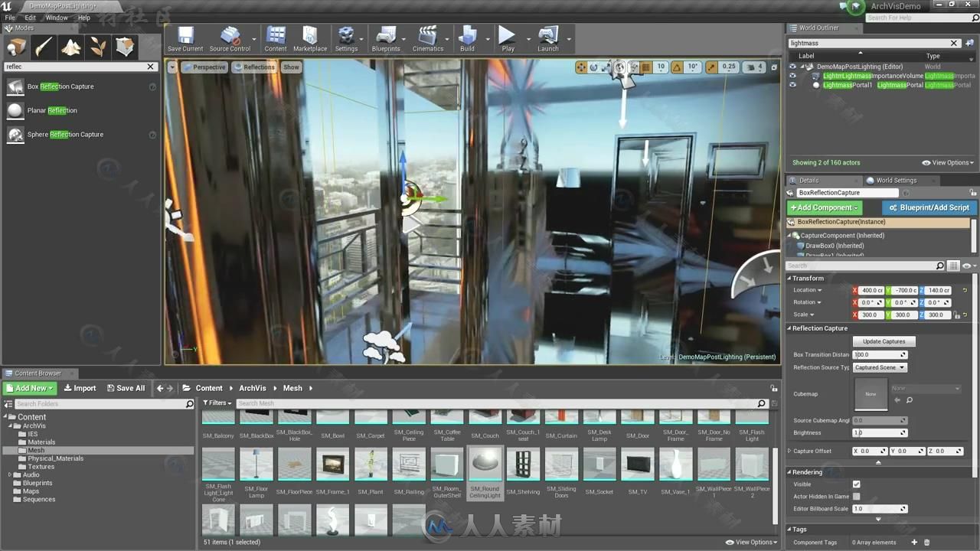
Task: Select the Foliage mode icon
Action: click(98, 47)
